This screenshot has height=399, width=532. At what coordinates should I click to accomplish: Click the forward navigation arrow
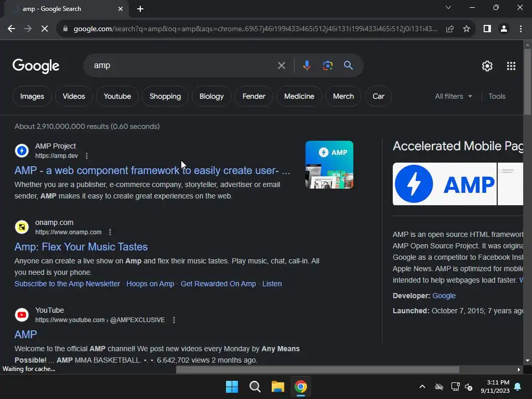coord(28,29)
